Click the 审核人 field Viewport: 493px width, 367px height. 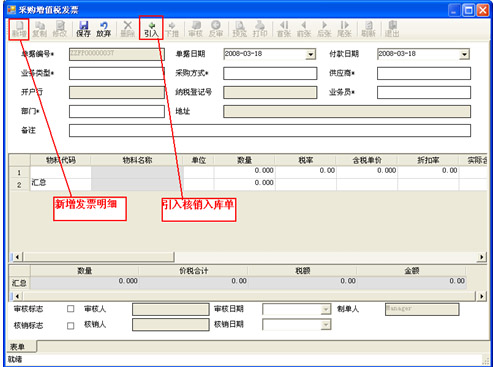pos(171,309)
